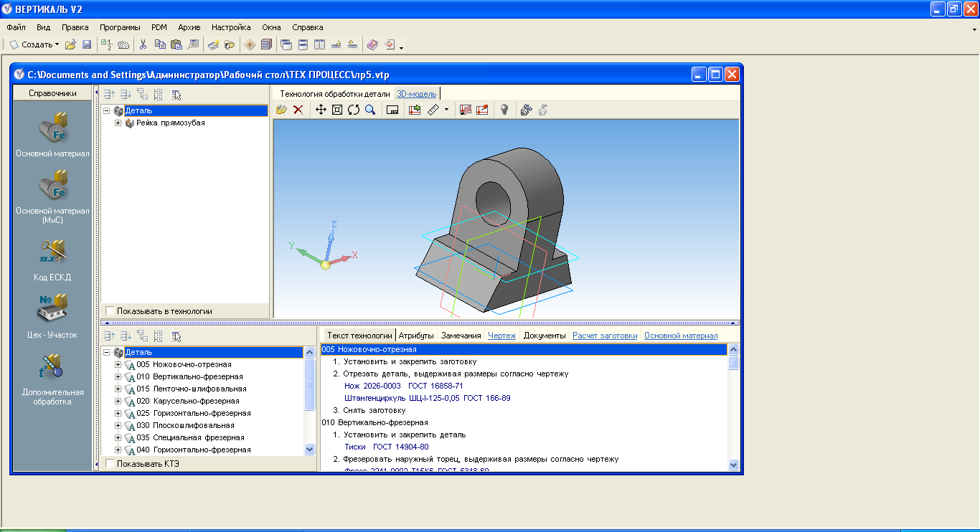The width and height of the screenshot is (980, 532).
Task: Click the Справочники panel header button
Action: (x=53, y=93)
